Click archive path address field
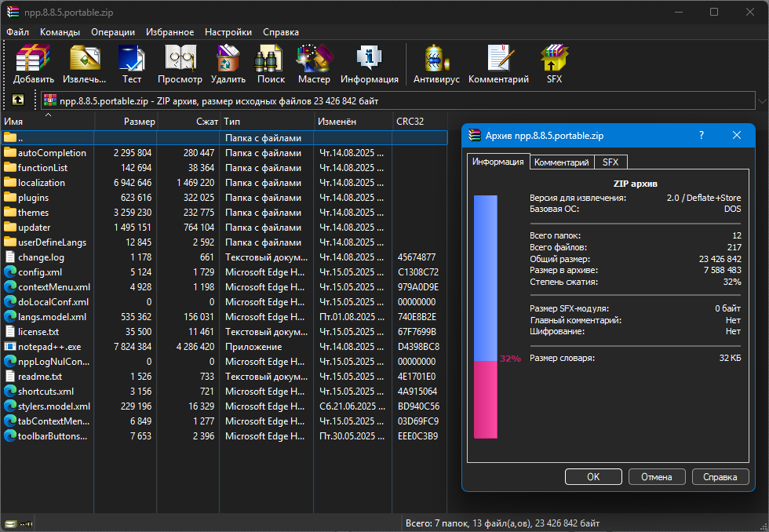This screenshot has width=769, height=532. (398, 101)
